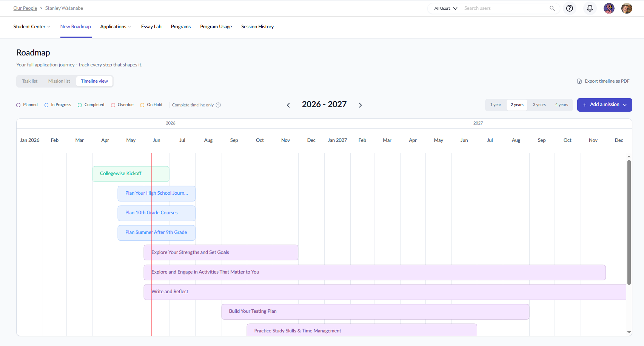The height and width of the screenshot is (346, 644).
Task: Open the Programs tab
Action: 181,27
